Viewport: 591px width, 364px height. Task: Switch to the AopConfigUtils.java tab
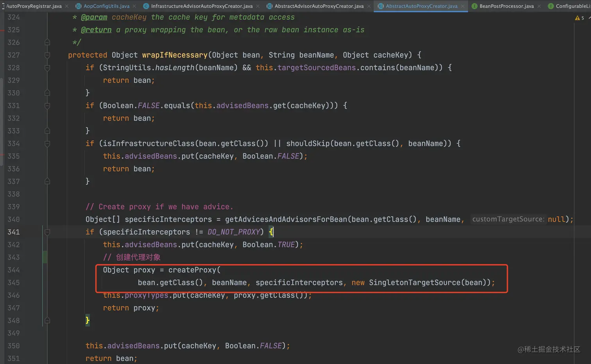(106, 6)
